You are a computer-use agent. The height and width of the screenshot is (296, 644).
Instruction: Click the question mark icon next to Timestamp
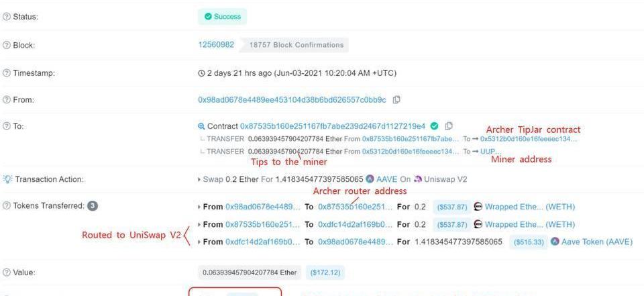(6, 73)
